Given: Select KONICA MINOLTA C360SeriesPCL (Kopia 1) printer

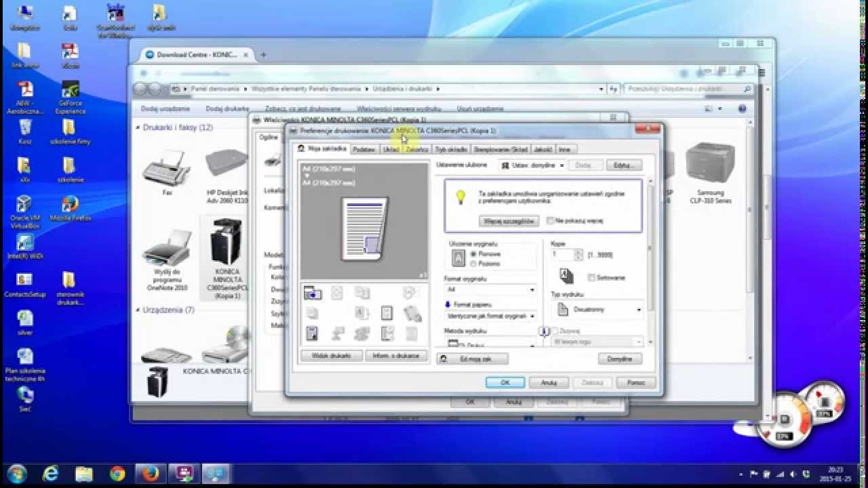Looking at the screenshot, I should pyautogui.click(x=227, y=258).
